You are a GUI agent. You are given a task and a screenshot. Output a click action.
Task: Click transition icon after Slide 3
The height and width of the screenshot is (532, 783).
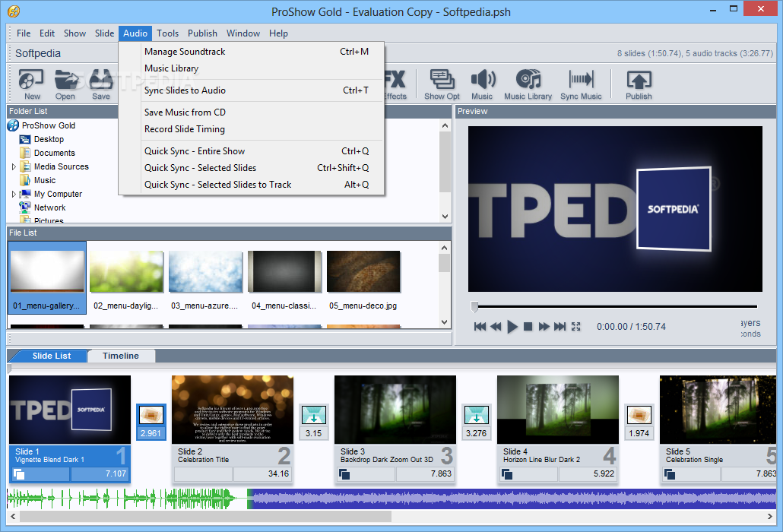(477, 415)
